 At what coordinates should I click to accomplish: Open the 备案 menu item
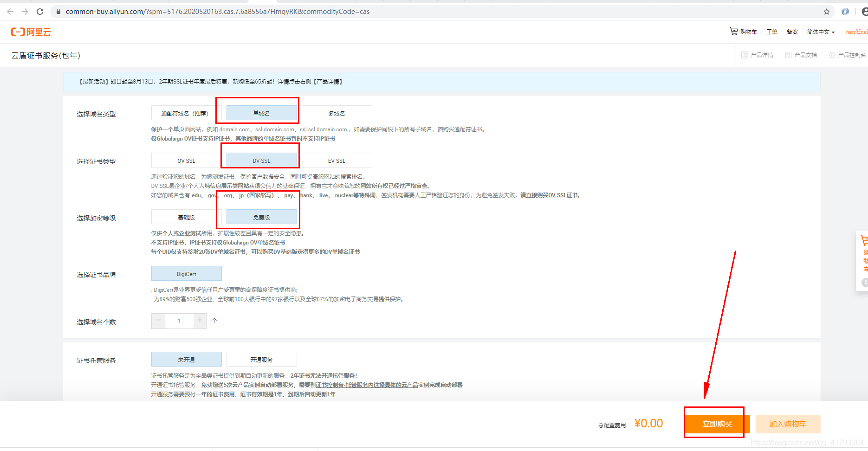[792, 32]
